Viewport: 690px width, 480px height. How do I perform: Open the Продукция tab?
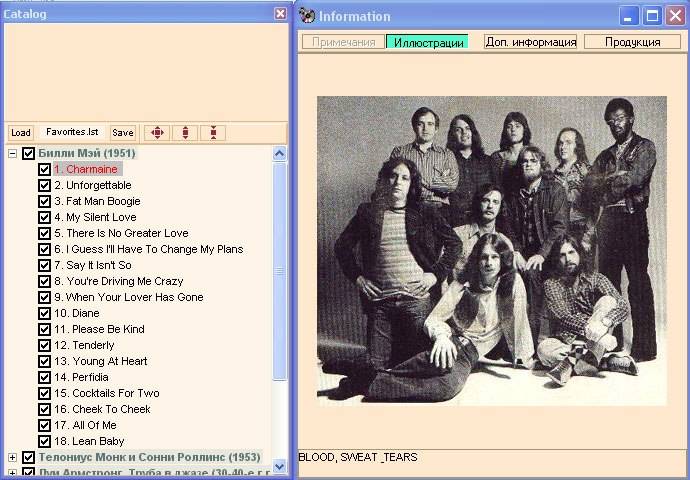click(632, 42)
